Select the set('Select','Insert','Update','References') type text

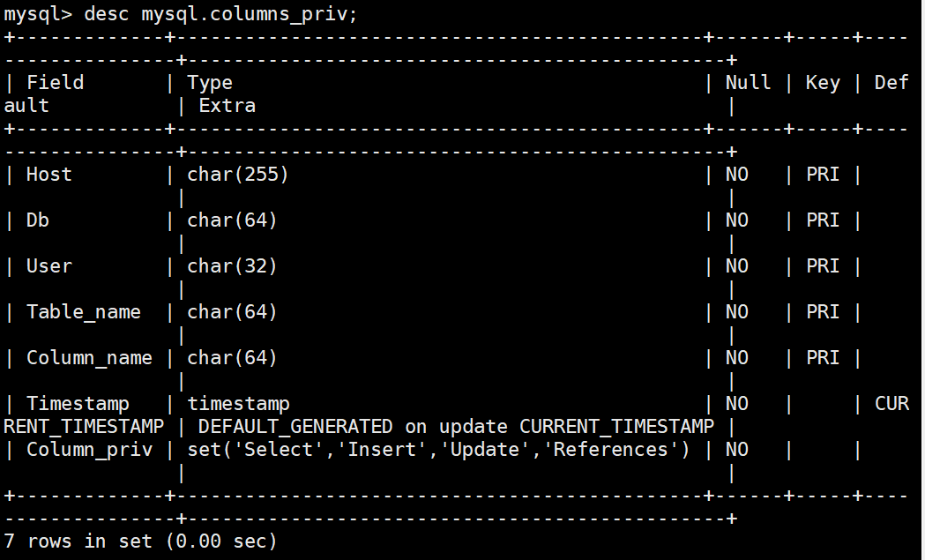click(x=438, y=450)
